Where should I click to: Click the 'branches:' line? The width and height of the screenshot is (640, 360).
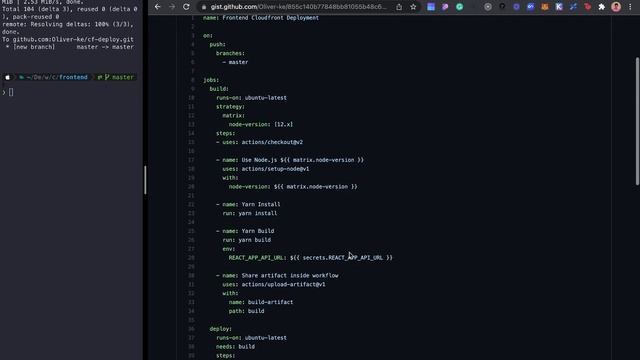[x=230, y=53]
